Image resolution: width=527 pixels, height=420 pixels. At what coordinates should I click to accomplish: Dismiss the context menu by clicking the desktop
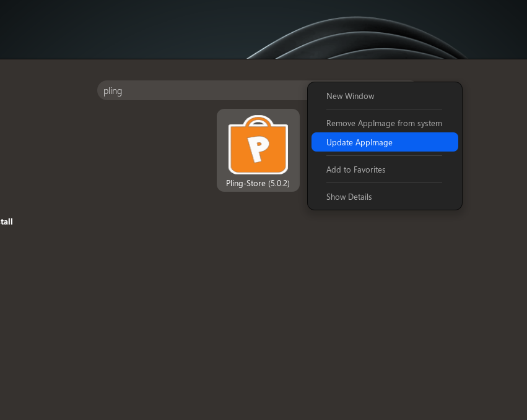124,309
